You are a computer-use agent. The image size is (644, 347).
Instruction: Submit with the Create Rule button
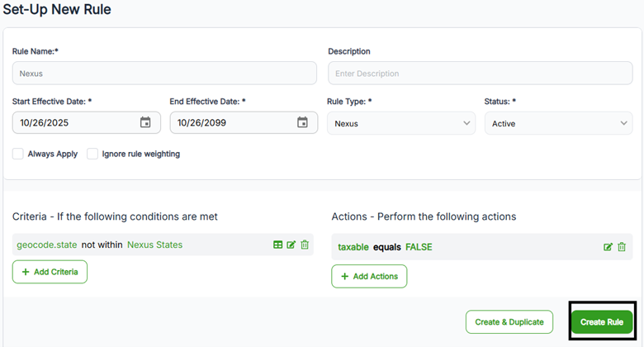coord(602,321)
